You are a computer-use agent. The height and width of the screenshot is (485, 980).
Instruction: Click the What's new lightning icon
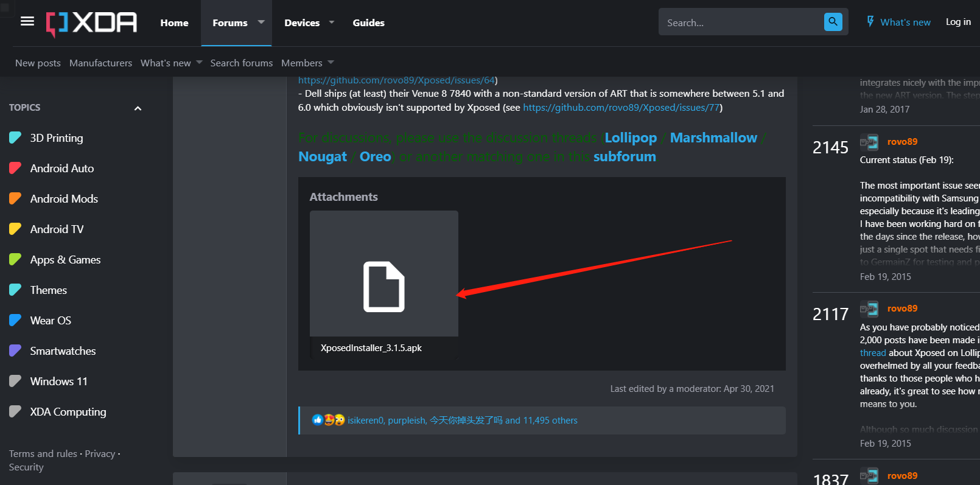click(x=870, y=22)
